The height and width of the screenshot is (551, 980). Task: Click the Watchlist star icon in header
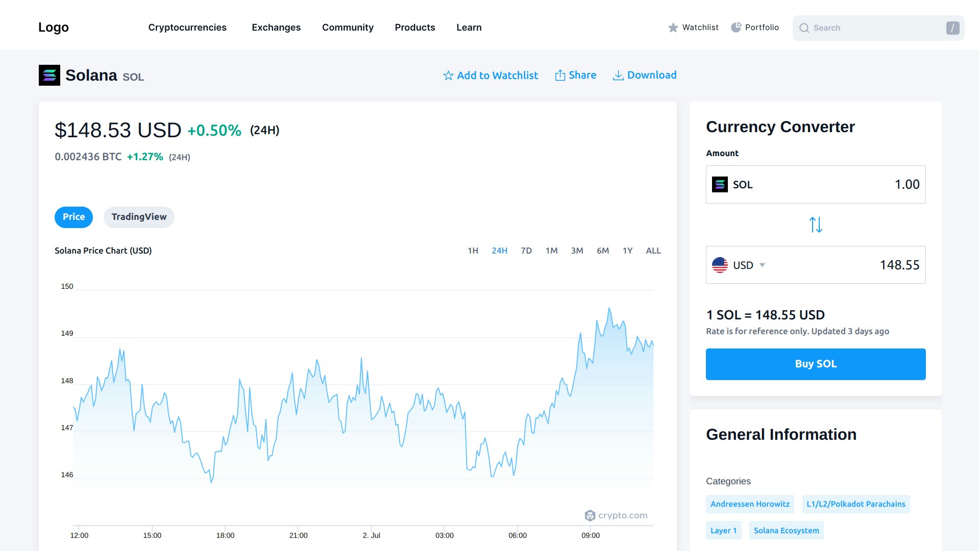673,28
